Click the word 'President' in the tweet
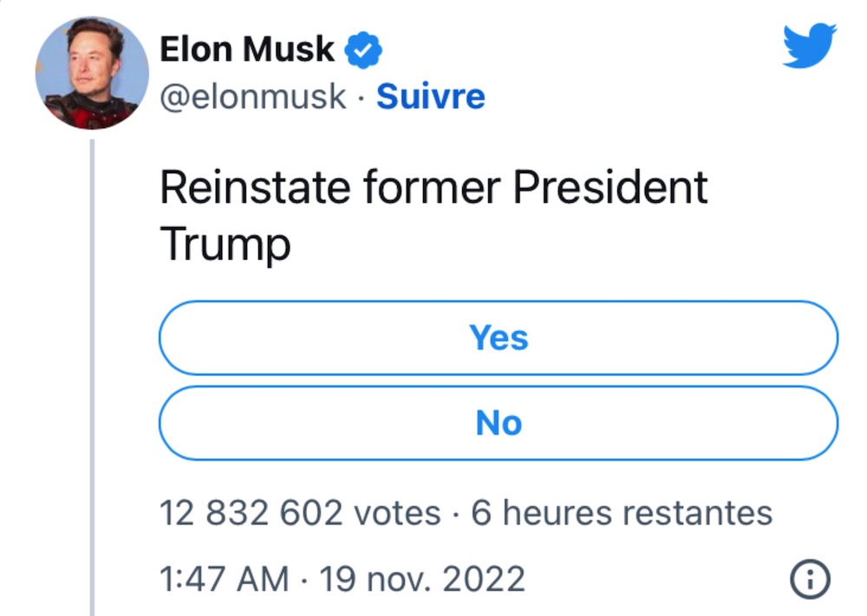The image size is (867, 616). point(610,188)
